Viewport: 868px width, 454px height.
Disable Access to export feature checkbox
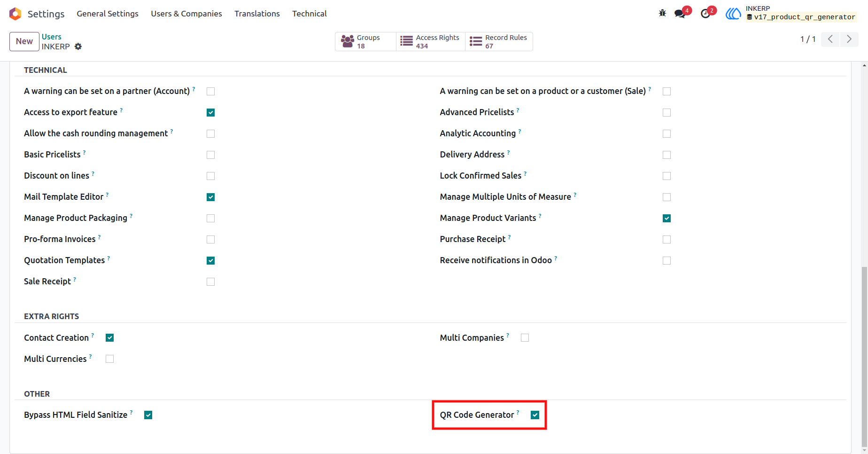click(211, 112)
